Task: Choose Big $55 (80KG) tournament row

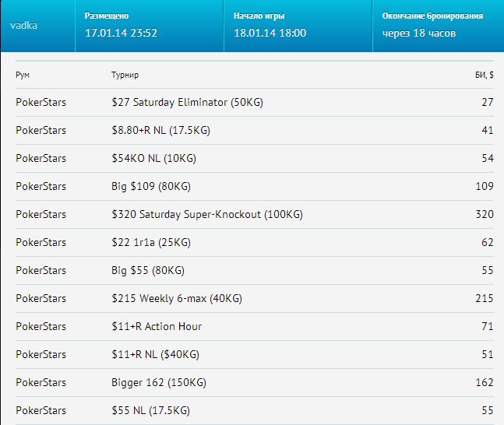Action: coord(255,270)
